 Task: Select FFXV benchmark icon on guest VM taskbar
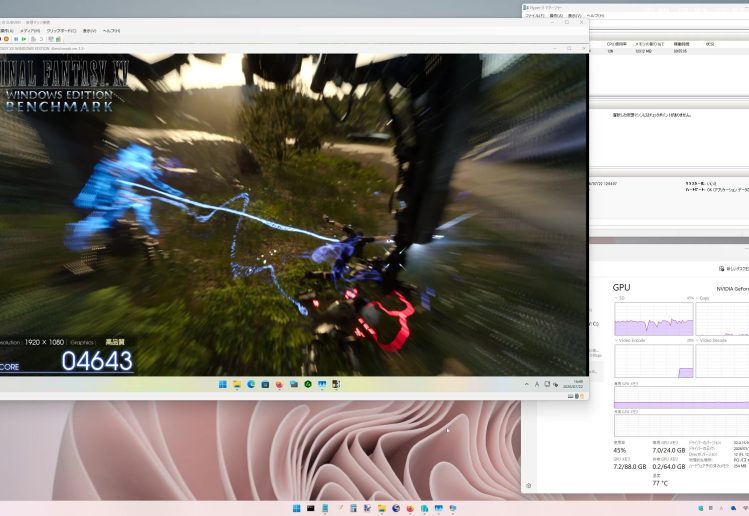tap(336, 384)
